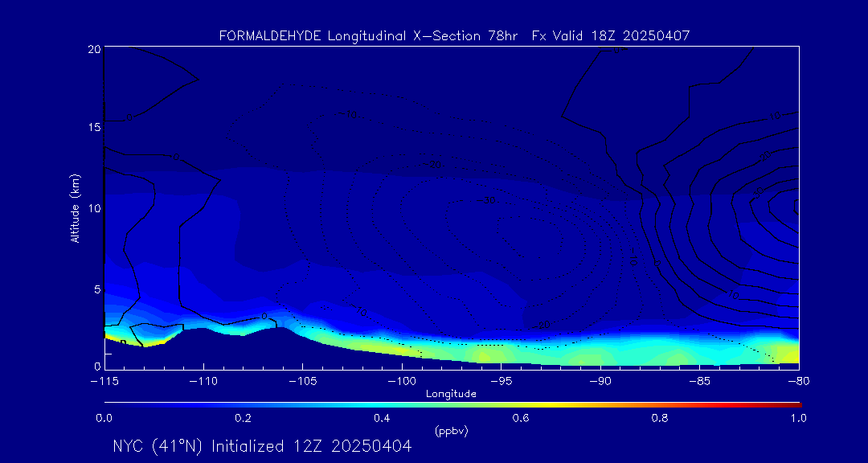This screenshot has height=463, width=868.
Task: Click color scale label 1.0
Action: [x=799, y=418]
